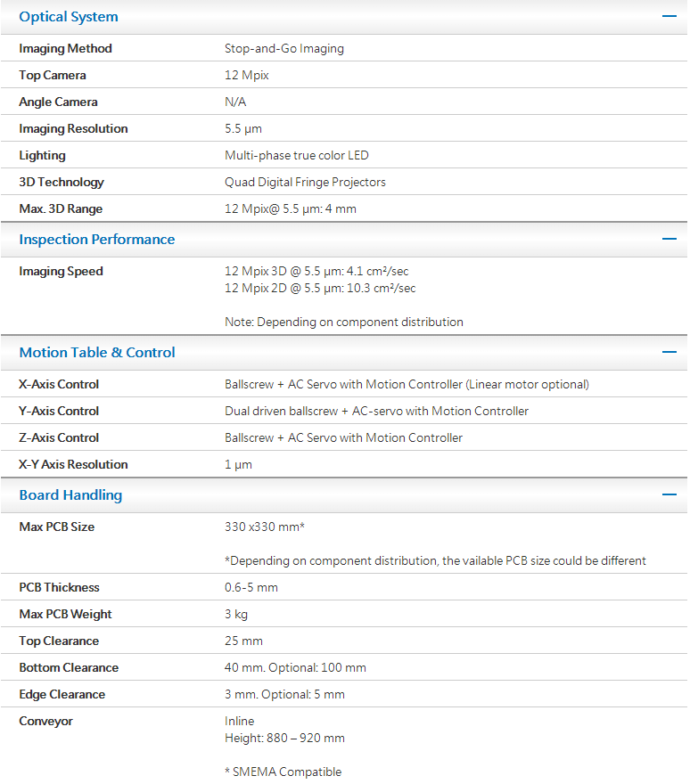
Task: Click the Optical System header title
Action: point(69,17)
